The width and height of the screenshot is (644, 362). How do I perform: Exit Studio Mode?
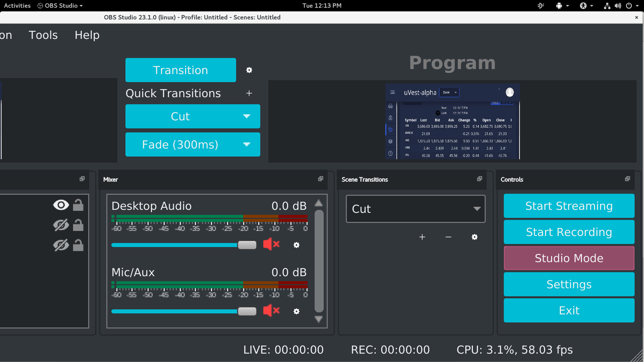click(x=569, y=258)
